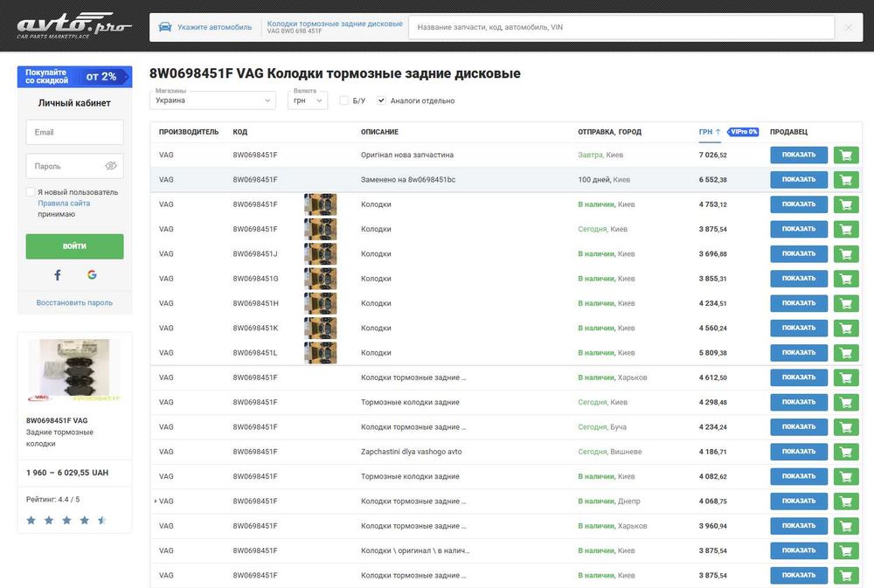This screenshot has height=588, width=874.
Task: Click the VIPro 0% badge
Action: coord(743,132)
